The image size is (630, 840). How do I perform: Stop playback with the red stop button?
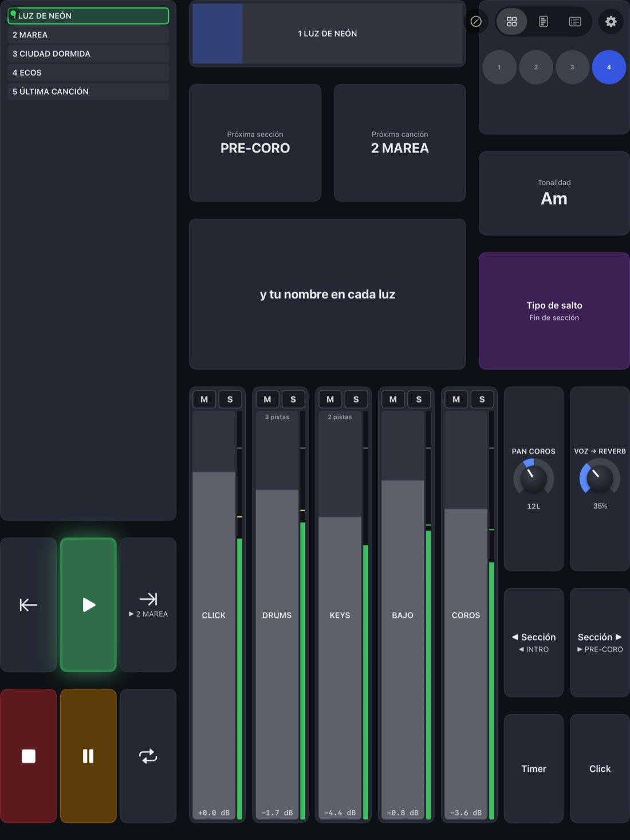point(29,756)
